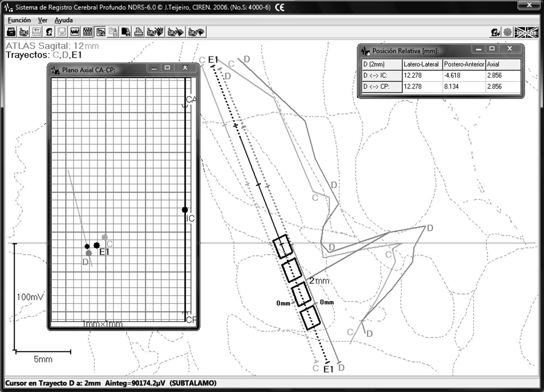Close the Posición Relativa window
544x392 pixels.
(510, 49)
